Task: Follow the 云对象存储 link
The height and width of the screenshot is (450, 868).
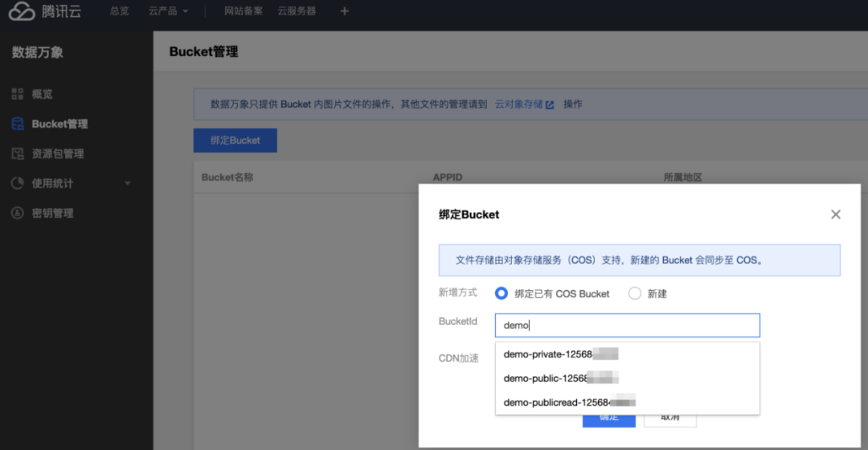Action: [518, 104]
